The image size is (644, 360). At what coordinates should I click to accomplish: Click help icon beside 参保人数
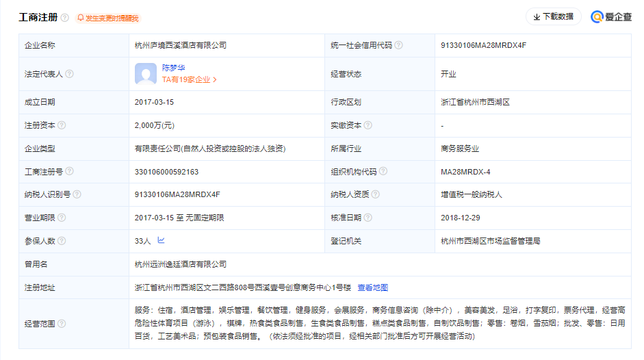pos(62,241)
